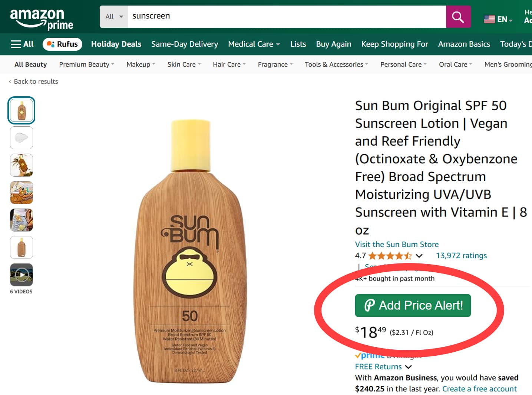The image size is (532, 395).
Task: Select the first bottle thumbnail
Action: pos(22,110)
